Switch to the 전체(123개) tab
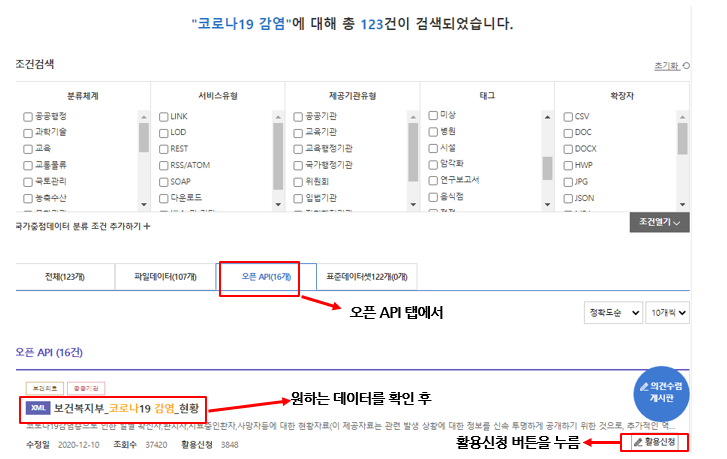727x459 pixels. pyautogui.click(x=65, y=277)
